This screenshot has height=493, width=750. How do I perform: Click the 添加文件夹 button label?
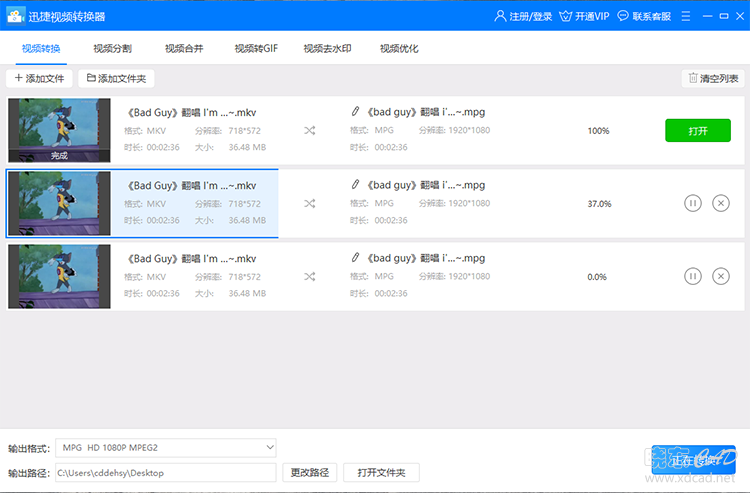click(122, 78)
